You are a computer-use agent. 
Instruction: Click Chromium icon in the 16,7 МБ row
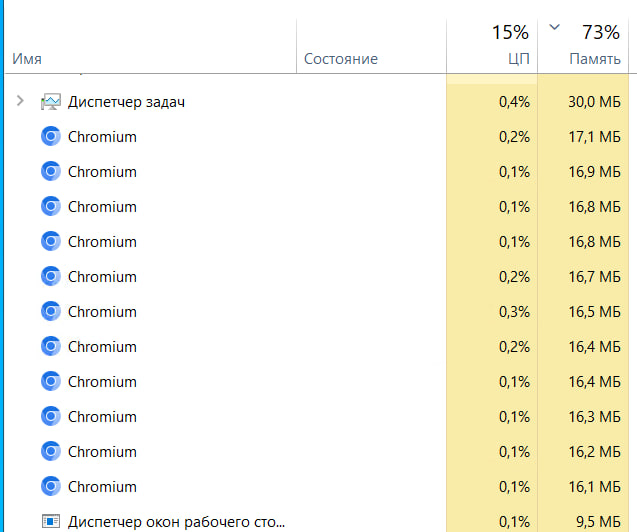[x=51, y=277]
